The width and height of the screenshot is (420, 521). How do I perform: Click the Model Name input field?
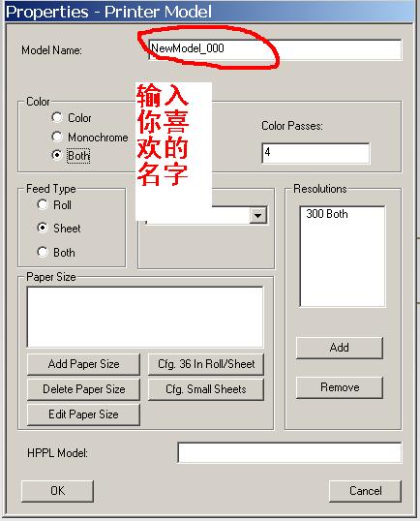coord(275,49)
